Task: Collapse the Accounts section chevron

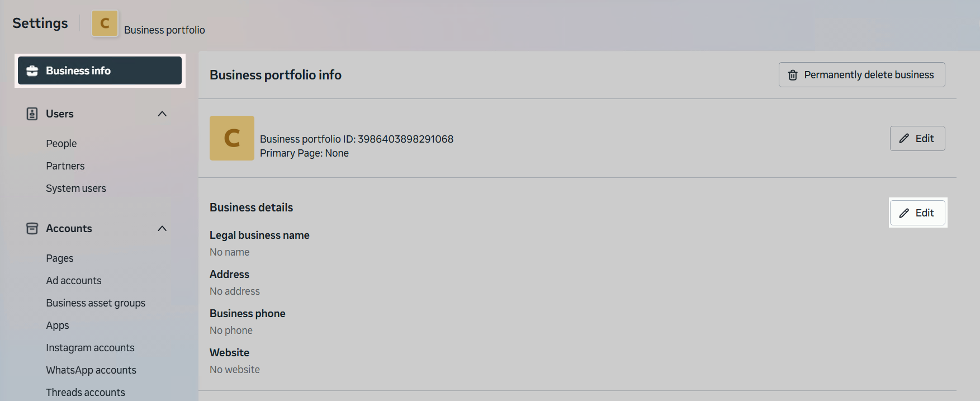Action: 162,228
